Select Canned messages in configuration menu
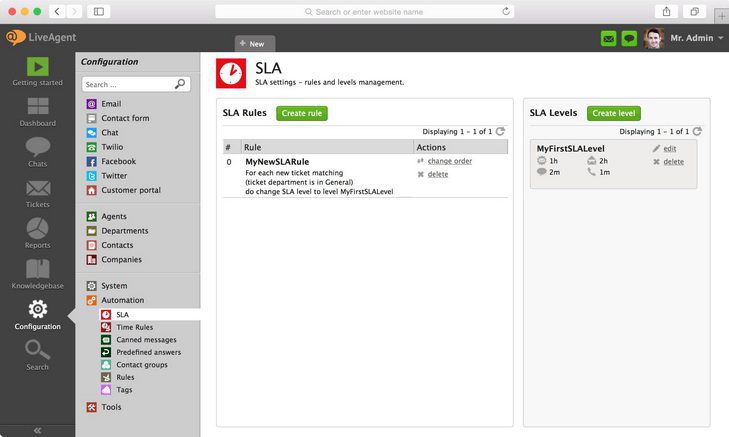Screen dimensions: 729x437 [x=146, y=340]
